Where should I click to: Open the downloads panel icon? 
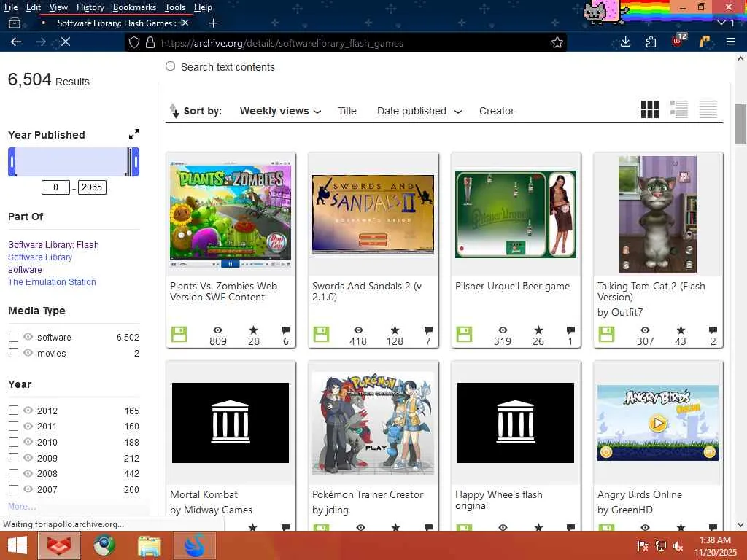(625, 42)
